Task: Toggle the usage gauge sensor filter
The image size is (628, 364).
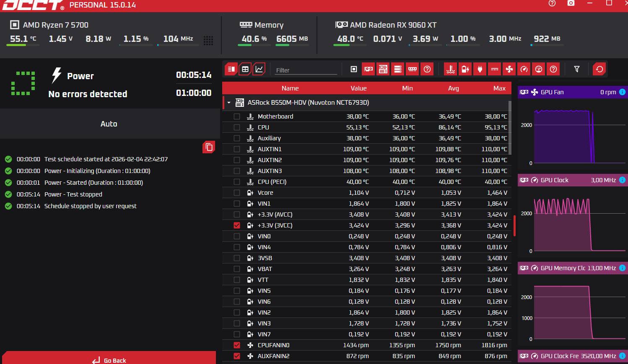Action: (x=539, y=69)
